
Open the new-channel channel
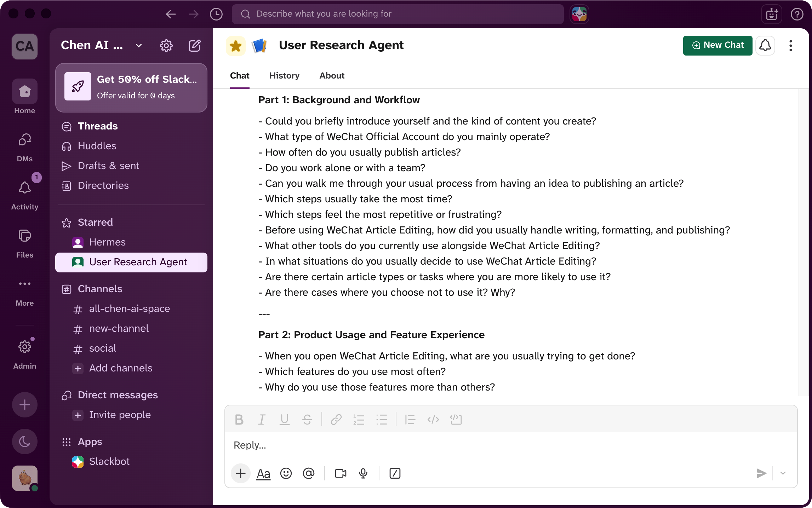(x=131, y=329)
